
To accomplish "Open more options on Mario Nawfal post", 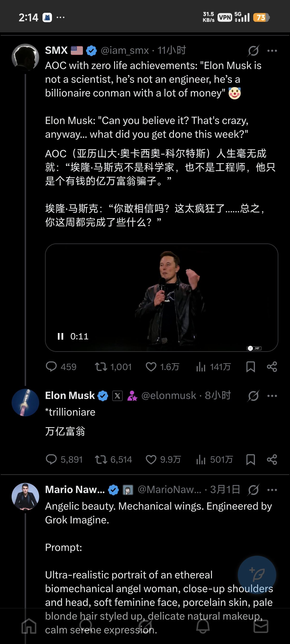I will (272, 490).
